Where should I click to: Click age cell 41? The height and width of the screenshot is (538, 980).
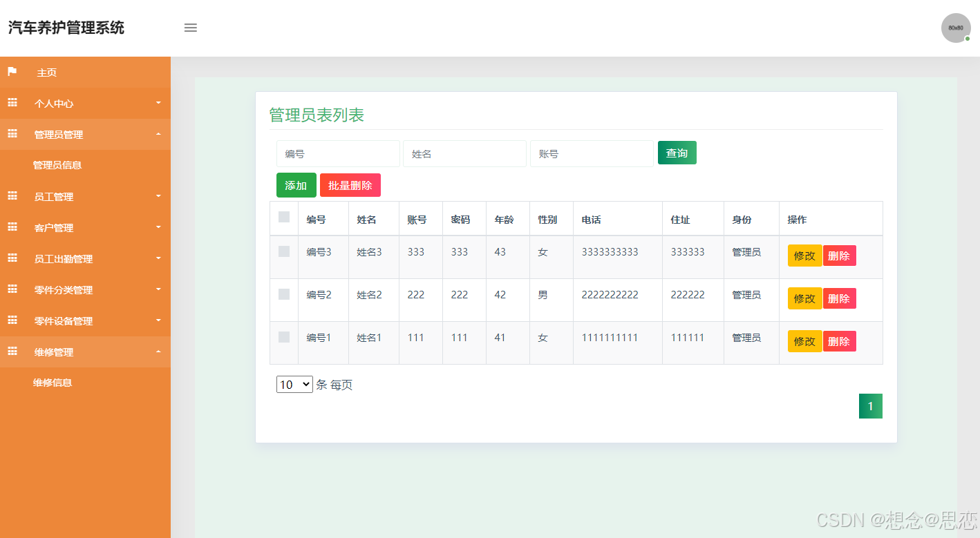[500, 338]
